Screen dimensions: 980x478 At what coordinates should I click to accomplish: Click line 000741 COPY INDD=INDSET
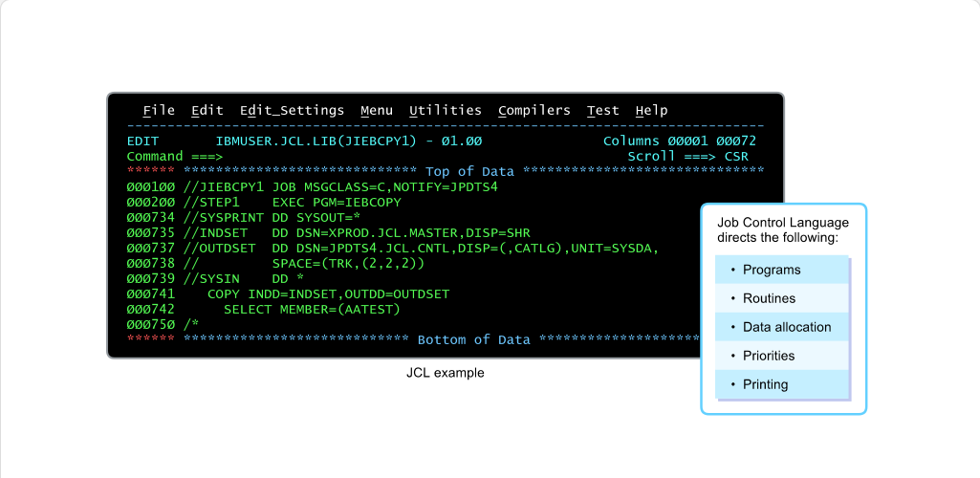pos(288,293)
